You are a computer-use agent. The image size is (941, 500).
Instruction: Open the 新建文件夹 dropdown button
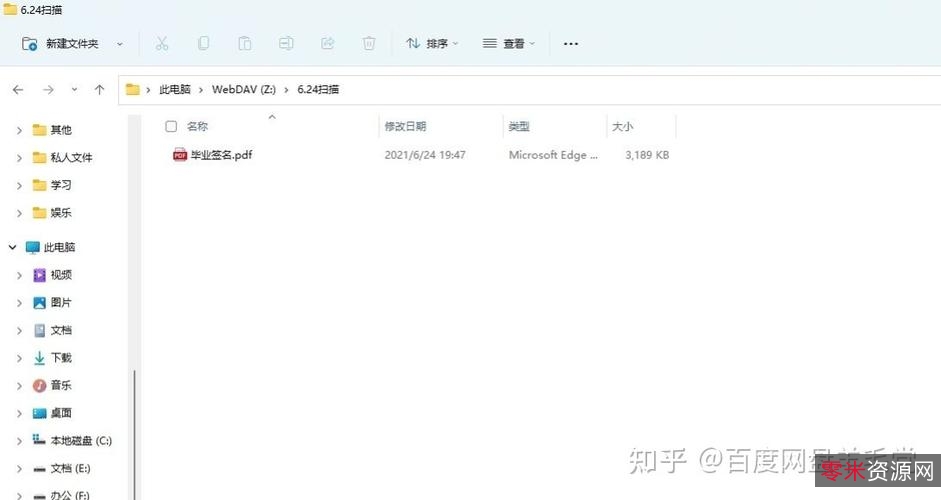[x=120, y=44]
